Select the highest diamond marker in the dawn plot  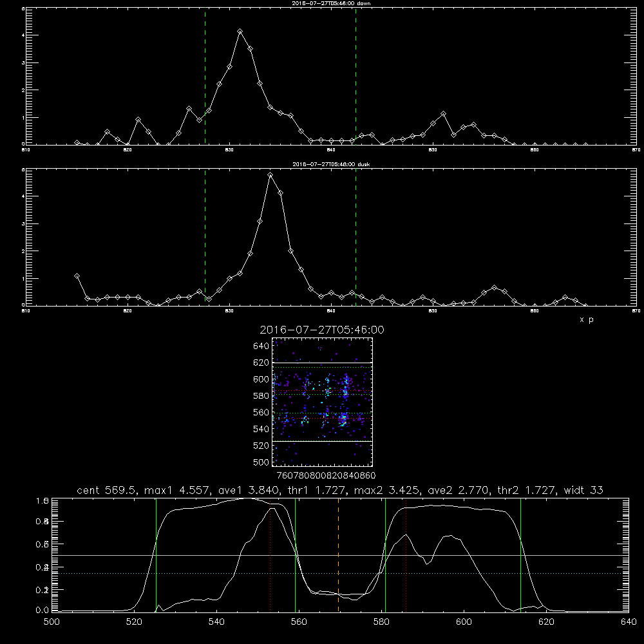240,31
